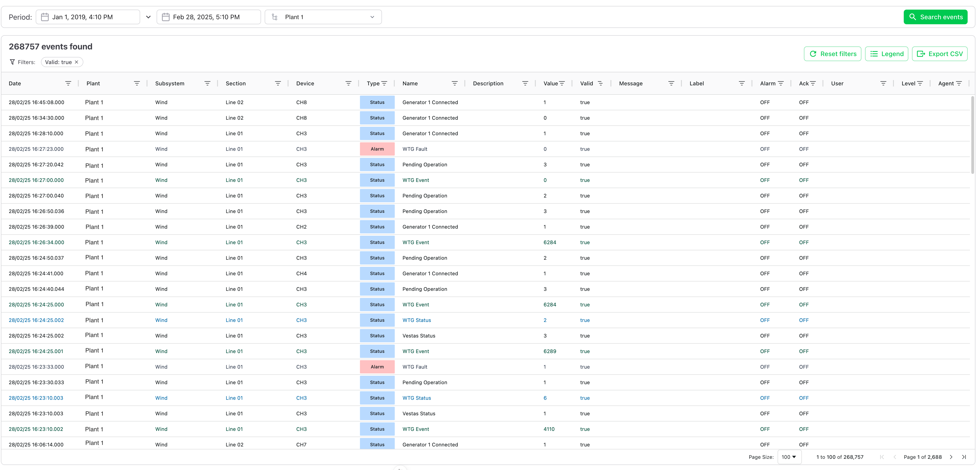Remove the Valid: true filter chip
This screenshot has width=980, height=470.
[x=76, y=62]
